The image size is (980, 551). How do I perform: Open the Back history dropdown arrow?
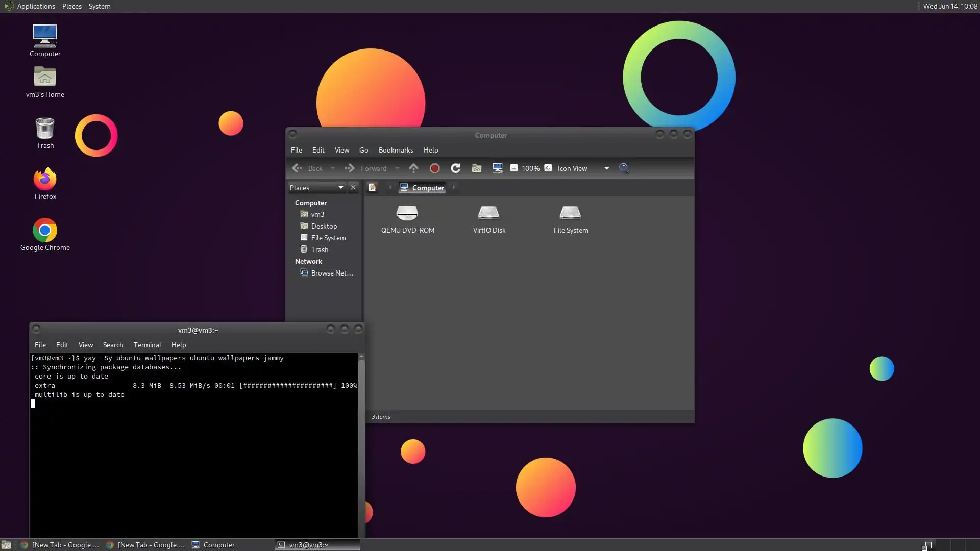[333, 168]
